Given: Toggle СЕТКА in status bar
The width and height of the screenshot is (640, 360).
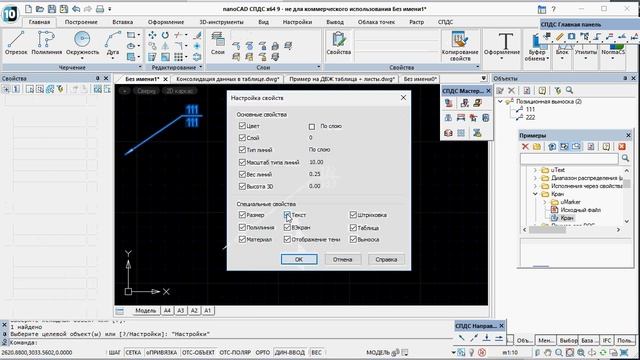Looking at the screenshot, I should point(133,352).
